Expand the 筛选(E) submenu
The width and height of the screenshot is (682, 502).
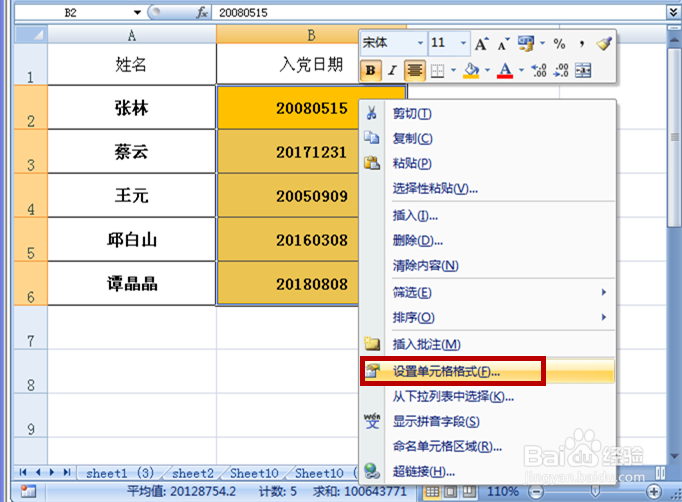pos(487,292)
